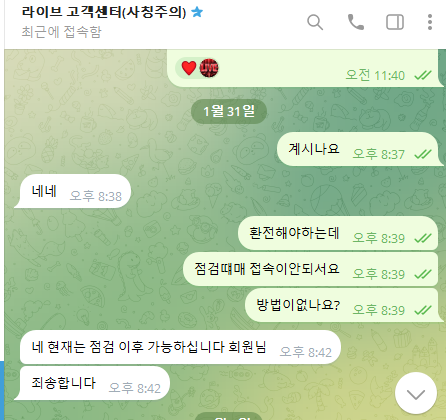Click the 1월 31일 date badge
Screen dimensions: 446x420
tap(229, 111)
